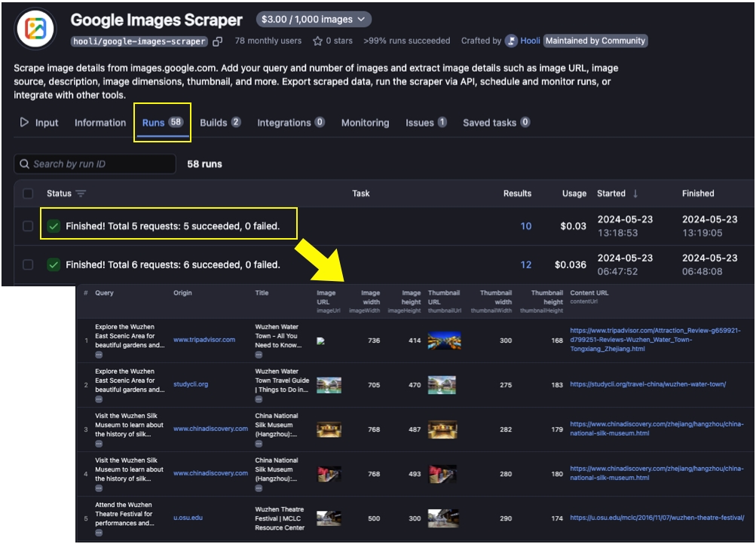Copy the hooli/google-images-scraper actor name
756x544 pixels.
pyautogui.click(x=218, y=41)
